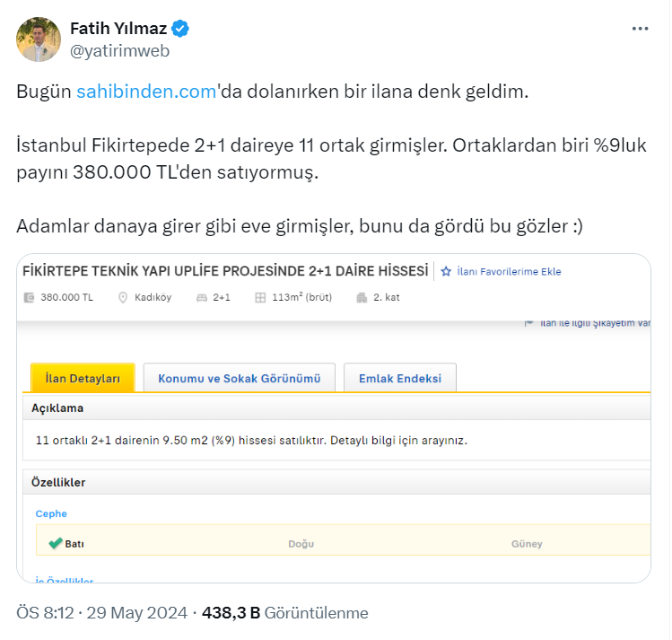Click the @yatirimweb handle

coord(119,51)
